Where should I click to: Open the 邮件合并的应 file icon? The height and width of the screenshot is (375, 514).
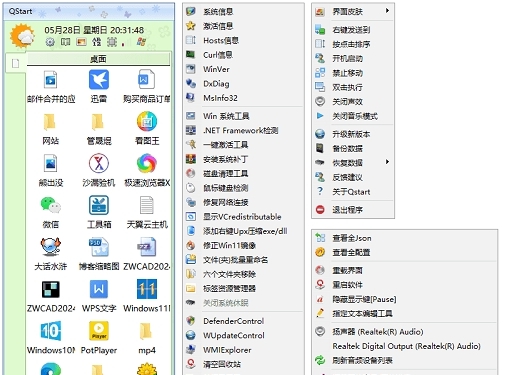tap(51, 80)
